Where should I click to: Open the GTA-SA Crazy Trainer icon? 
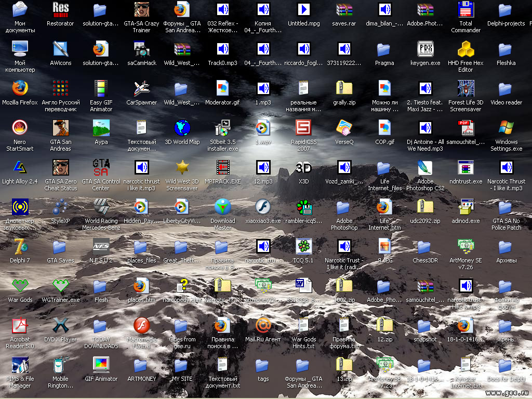coord(141,9)
